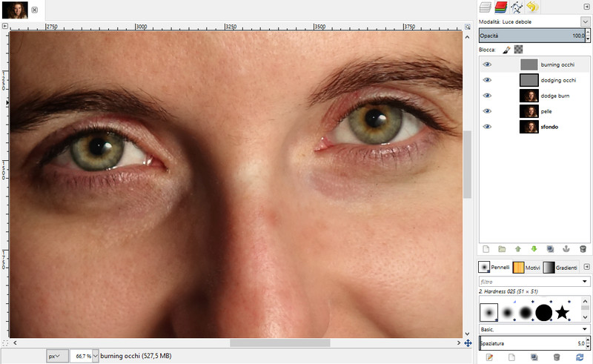Hide the 'pelle' layer
The height and width of the screenshot is (364, 593).
[x=487, y=111]
